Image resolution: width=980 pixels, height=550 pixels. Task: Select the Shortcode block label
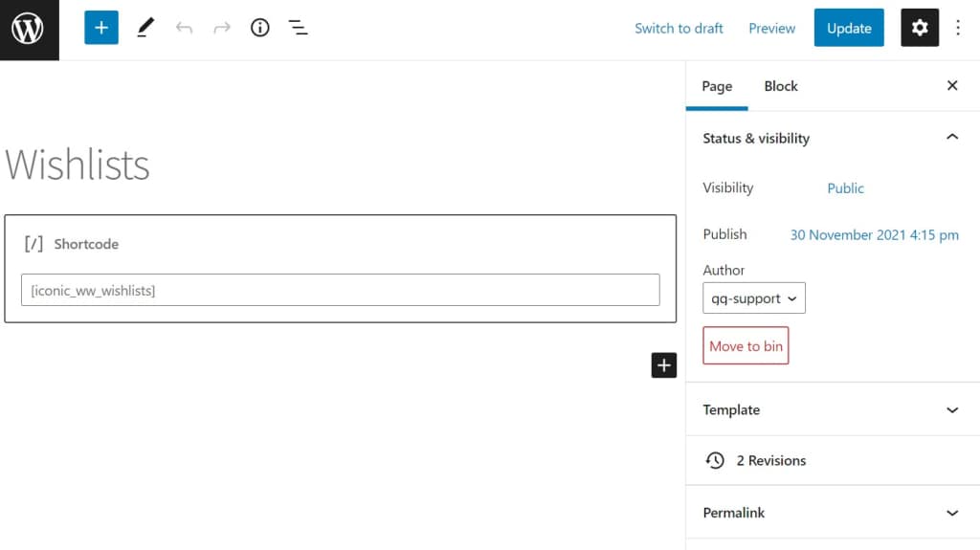point(86,244)
